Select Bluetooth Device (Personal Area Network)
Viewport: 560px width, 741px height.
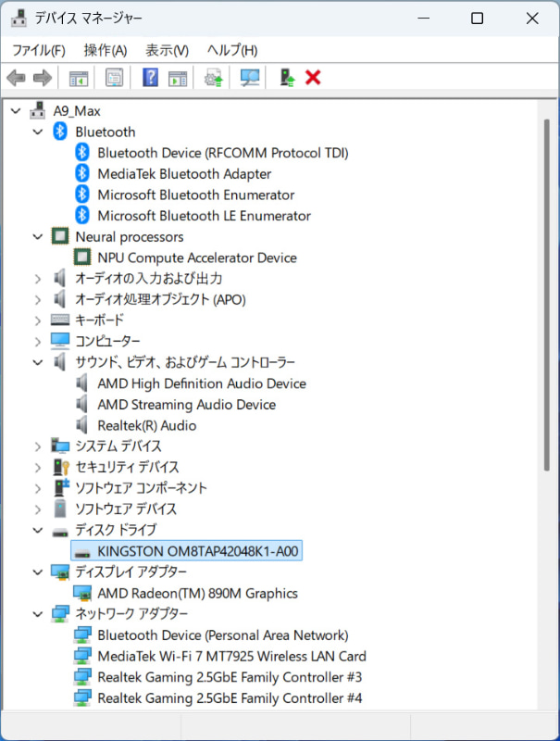click(x=223, y=634)
